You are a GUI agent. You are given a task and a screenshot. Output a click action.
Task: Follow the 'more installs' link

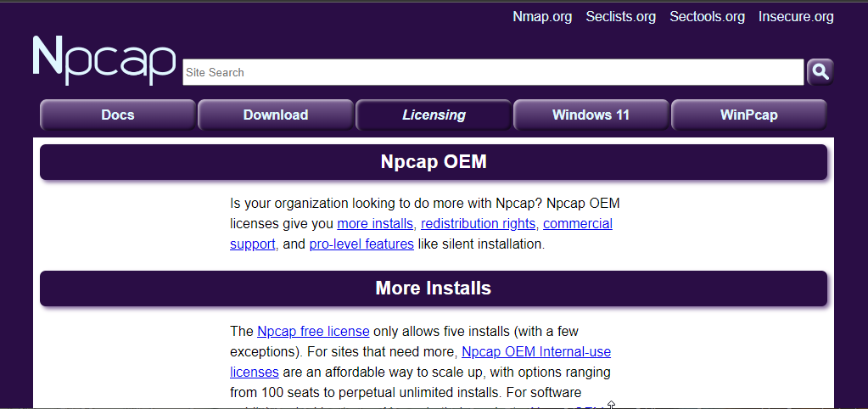click(x=375, y=224)
